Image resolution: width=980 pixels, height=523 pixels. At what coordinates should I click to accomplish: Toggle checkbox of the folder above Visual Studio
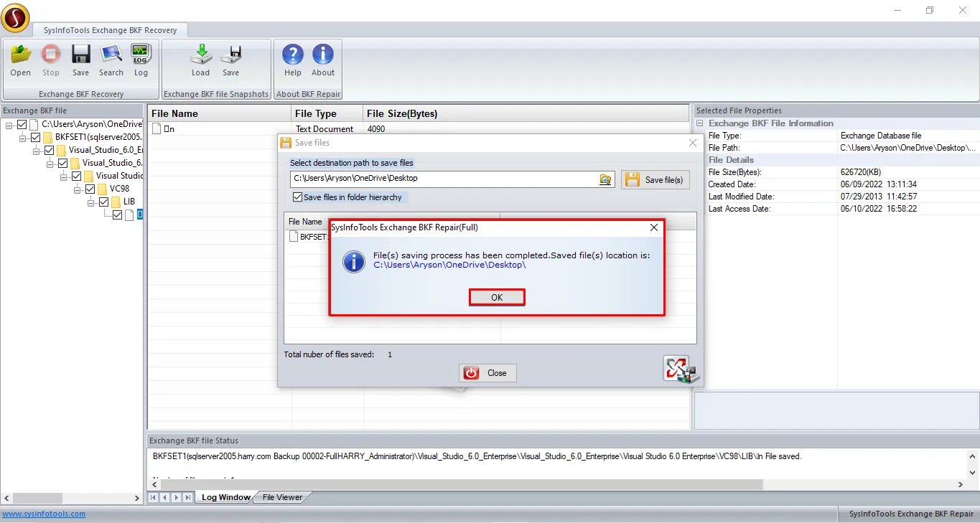point(63,163)
